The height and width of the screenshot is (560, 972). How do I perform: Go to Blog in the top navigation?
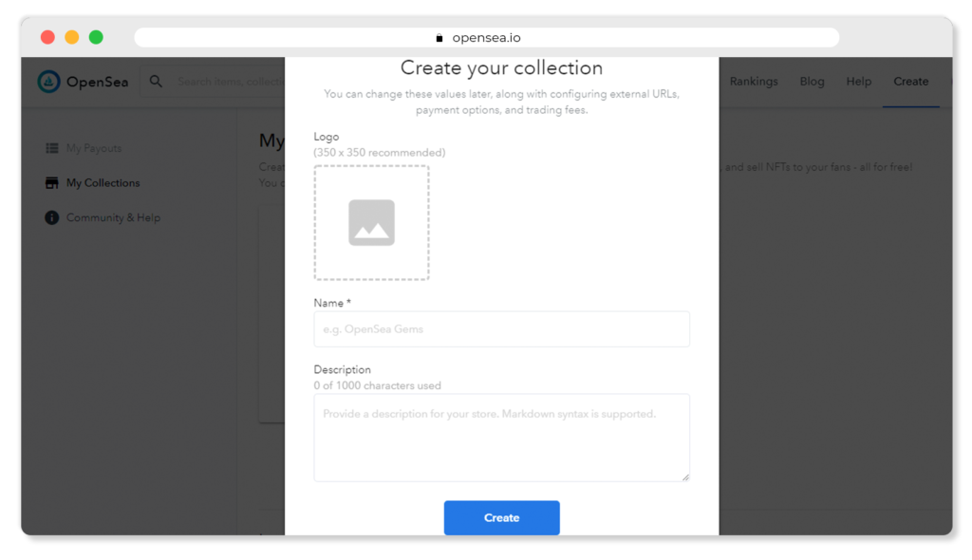coord(812,82)
